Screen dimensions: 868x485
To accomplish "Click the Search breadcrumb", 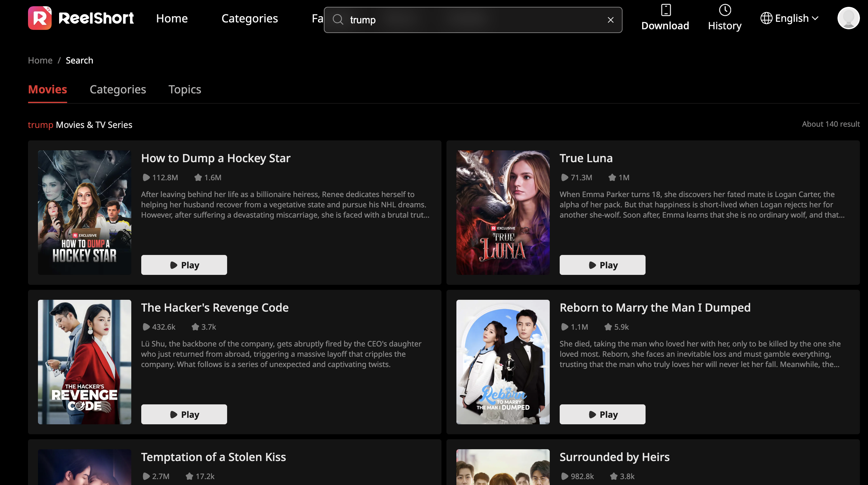I will pos(80,60).
